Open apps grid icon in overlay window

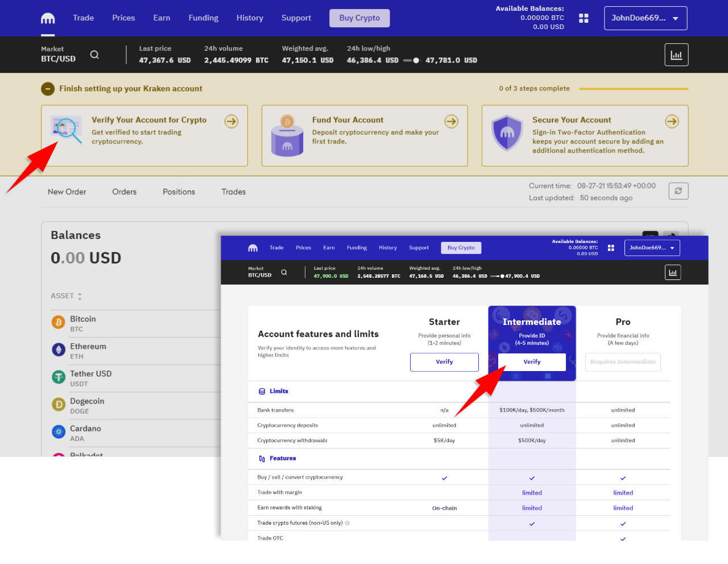[x=611, y=248]
